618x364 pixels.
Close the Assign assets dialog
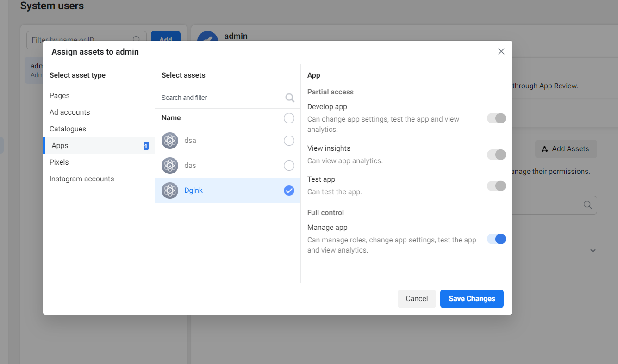(x=501, y=51)
